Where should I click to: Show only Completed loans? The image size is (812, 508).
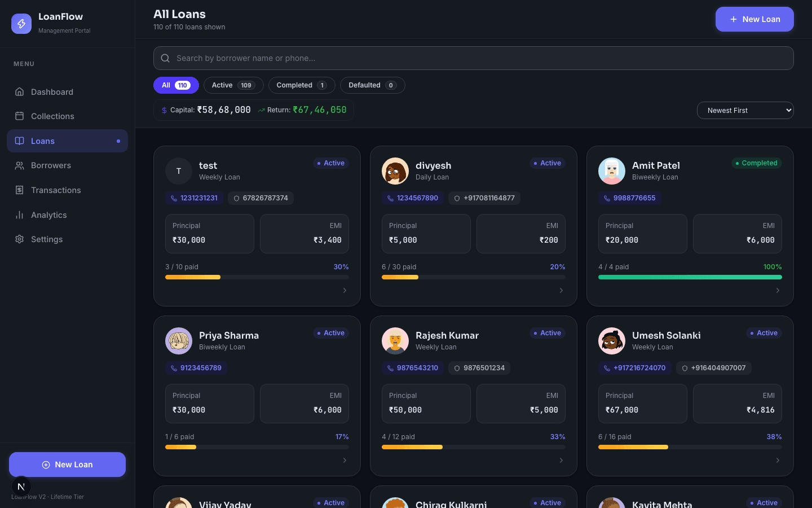tap(302, 85)
